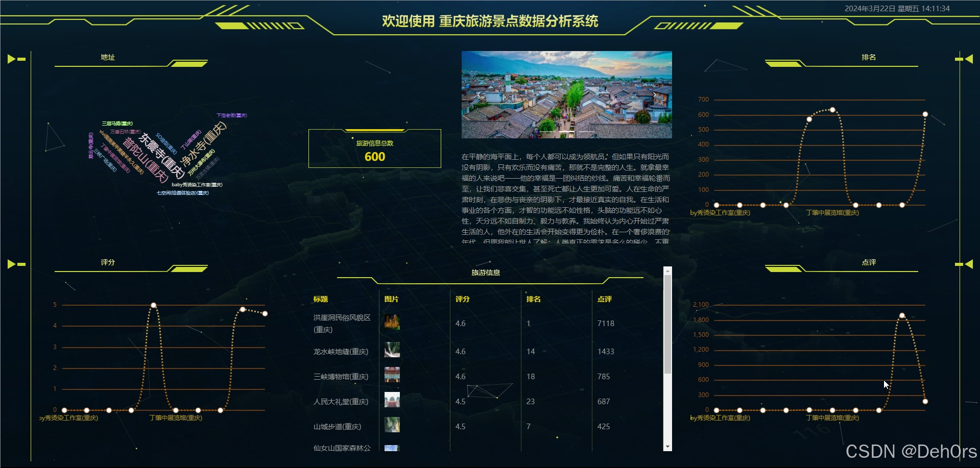The image size is (980, 468).
Task: Click rank 23 in 人民大礼堂 row
Action: pos(531,402)
